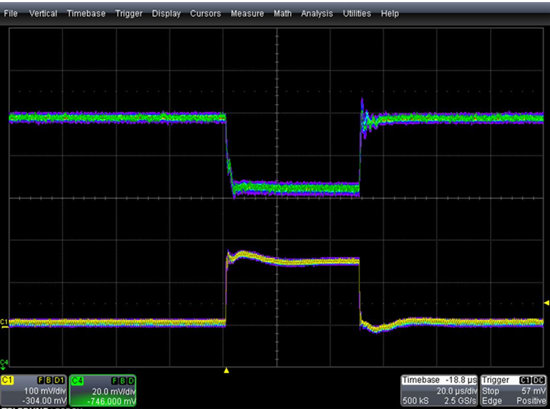Click the C1 ground level indicator at left
550x409 pixels.
pos(4,323)
